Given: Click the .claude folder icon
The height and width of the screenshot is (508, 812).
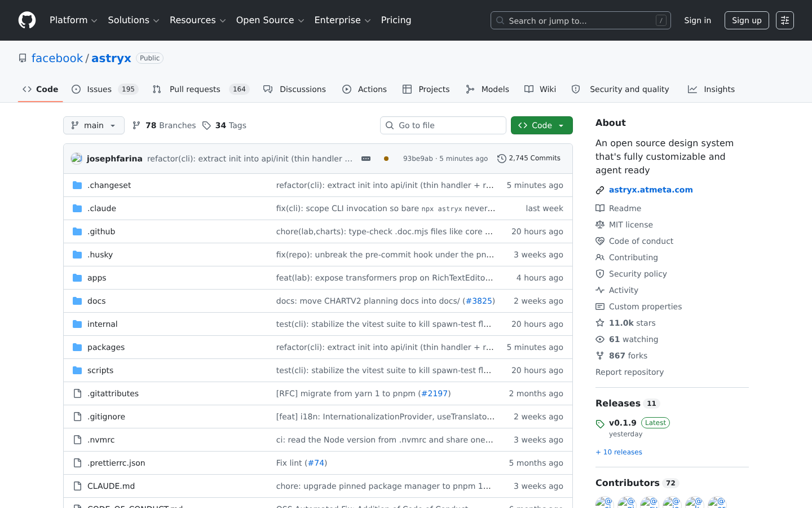Looking at the screenshot, I should (x=77, y=208).
